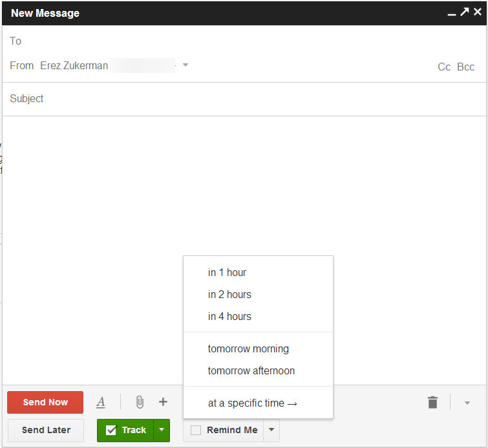Screen dimensions: 488x448
Task: Expand the From address dropdown
Action: click(x=186, y=65)
